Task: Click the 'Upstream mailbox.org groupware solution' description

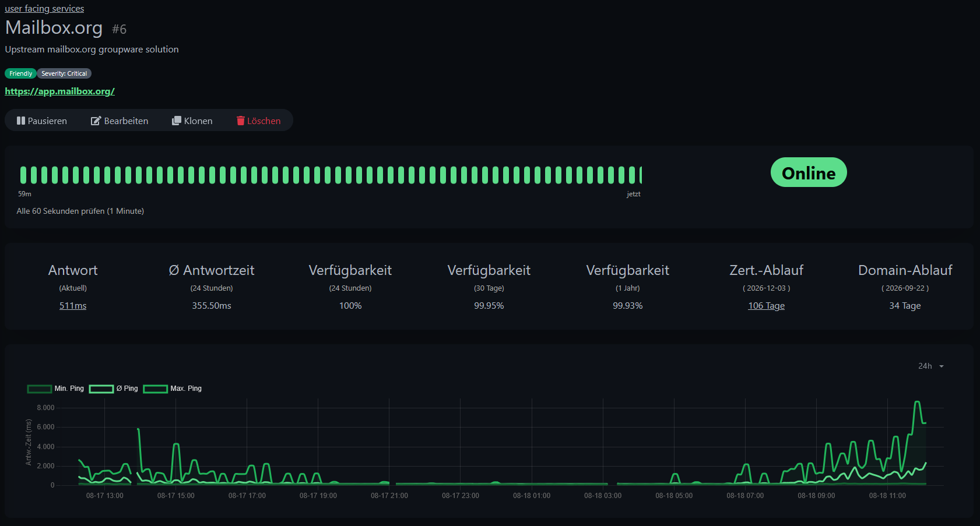Action: pos(92,50)
